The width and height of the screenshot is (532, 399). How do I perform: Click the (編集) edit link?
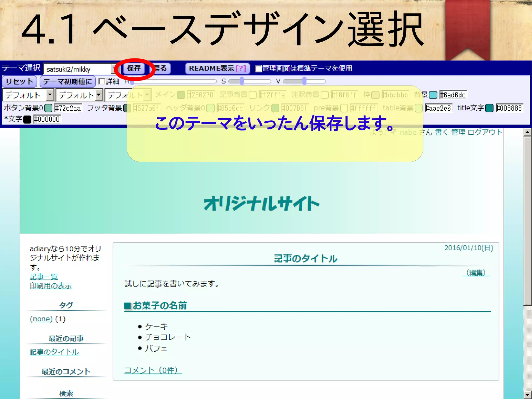click(x=476, y=273)
